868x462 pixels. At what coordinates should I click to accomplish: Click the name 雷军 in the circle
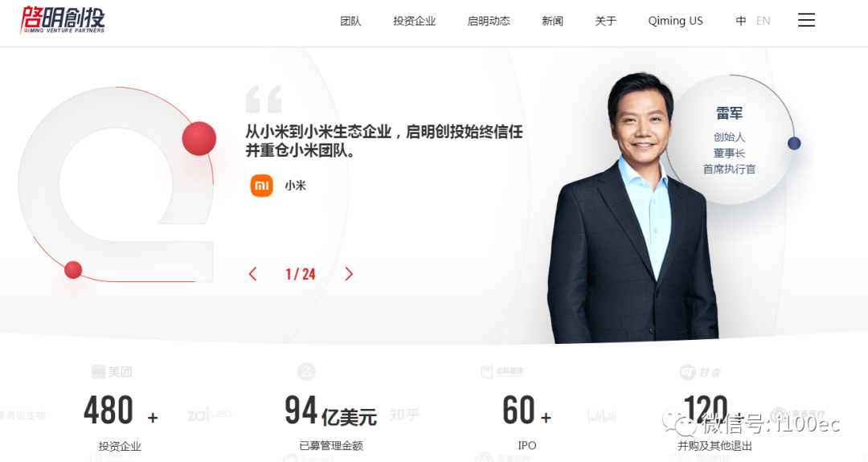click(x=729, y=113)
